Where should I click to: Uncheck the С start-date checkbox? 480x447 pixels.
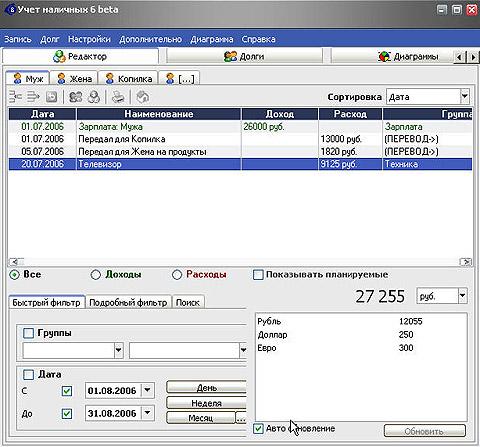pyautogui.click(x=67, y=391)
